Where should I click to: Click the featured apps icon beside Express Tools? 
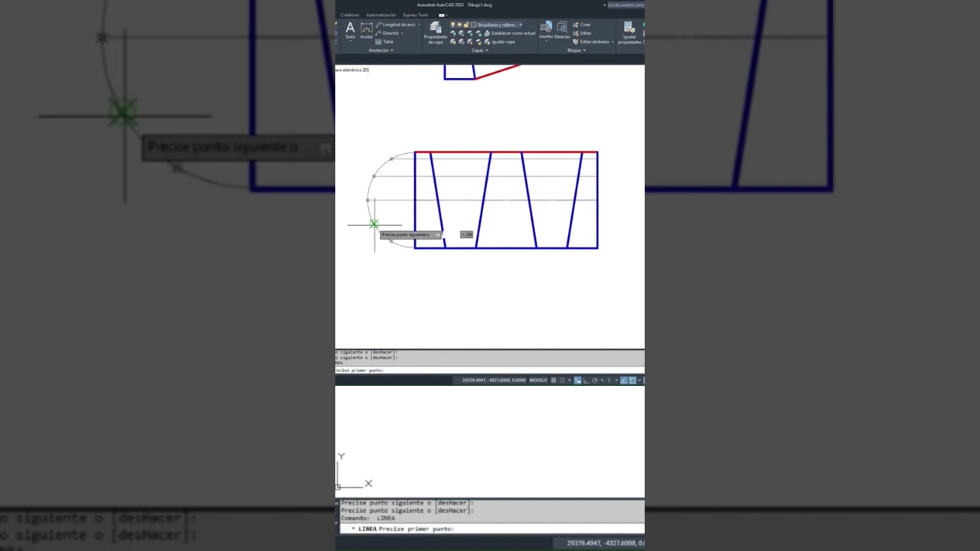coord(442,15)
